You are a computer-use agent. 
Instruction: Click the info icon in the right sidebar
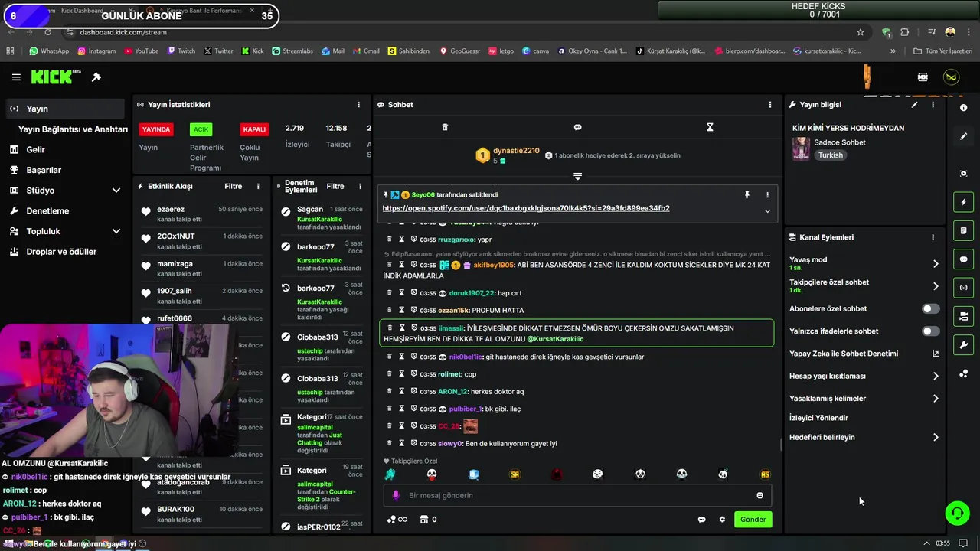click(x=963, y=108)
